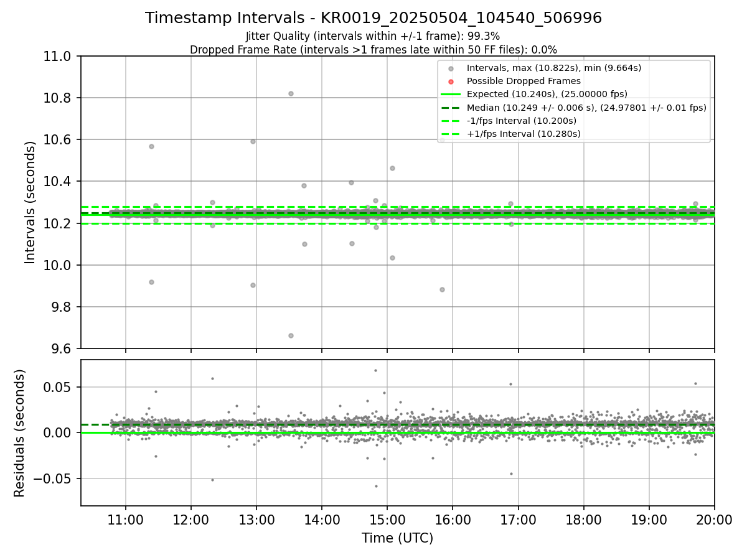Click the '17:00' x-axis tick label
This screenshot has width=747, height=560.
click(x=518, y=520)
